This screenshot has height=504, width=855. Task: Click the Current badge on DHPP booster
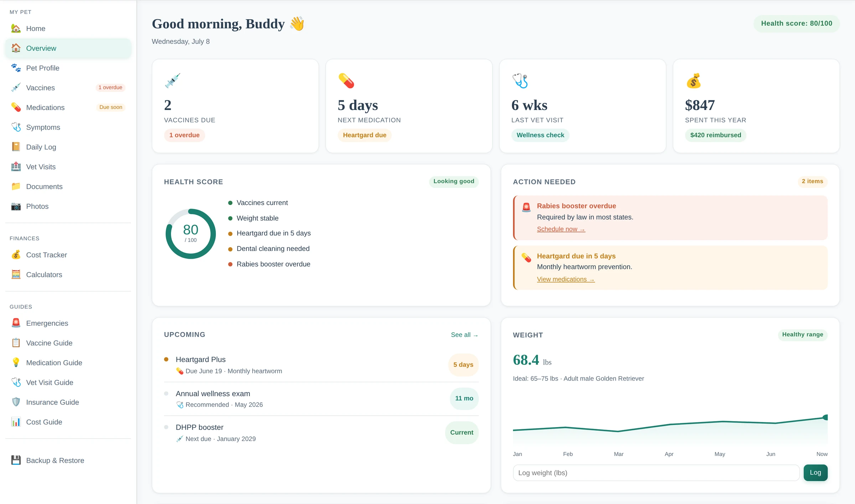pos(462,432)
